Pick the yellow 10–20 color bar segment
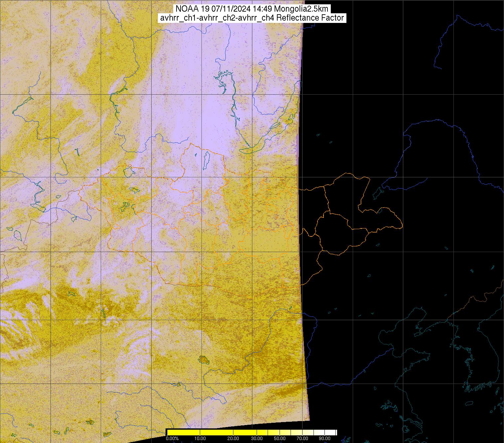 click(216, 432)
